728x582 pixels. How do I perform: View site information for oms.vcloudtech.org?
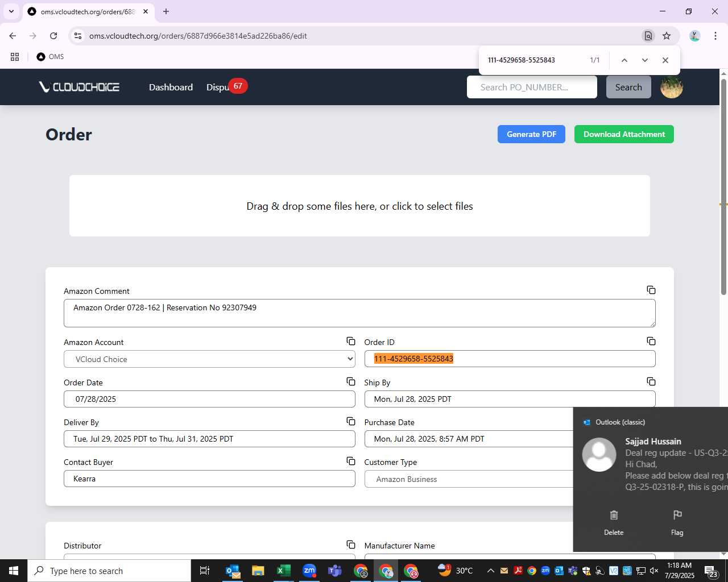pyautogui.click(x=78, y=36)
